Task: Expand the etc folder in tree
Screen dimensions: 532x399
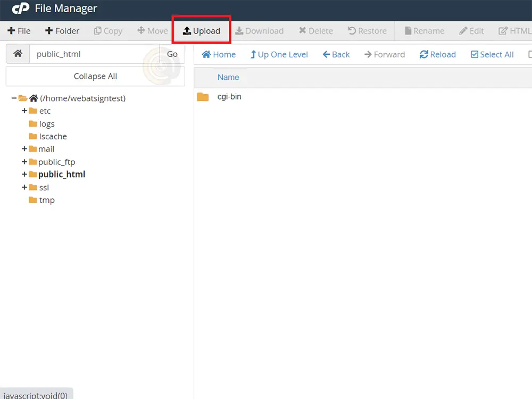Action: (x=24, y=111)
